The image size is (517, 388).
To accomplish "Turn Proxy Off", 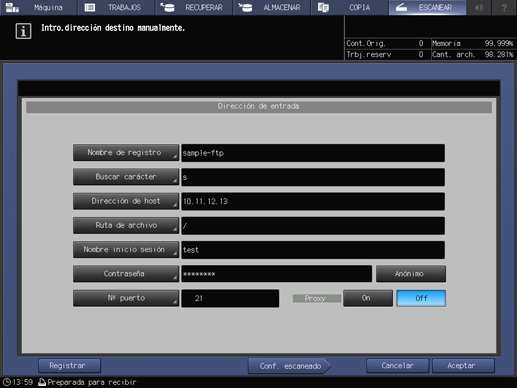I will [421, 298].
